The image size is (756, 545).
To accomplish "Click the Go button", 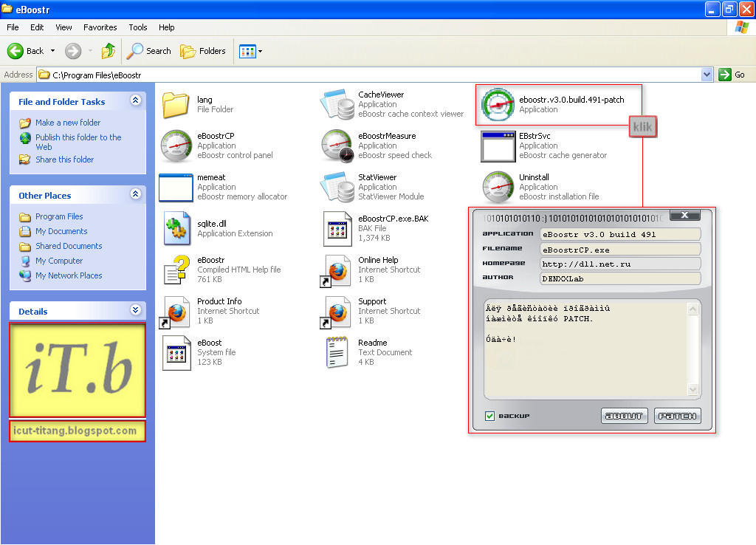I will pos(732,75).
